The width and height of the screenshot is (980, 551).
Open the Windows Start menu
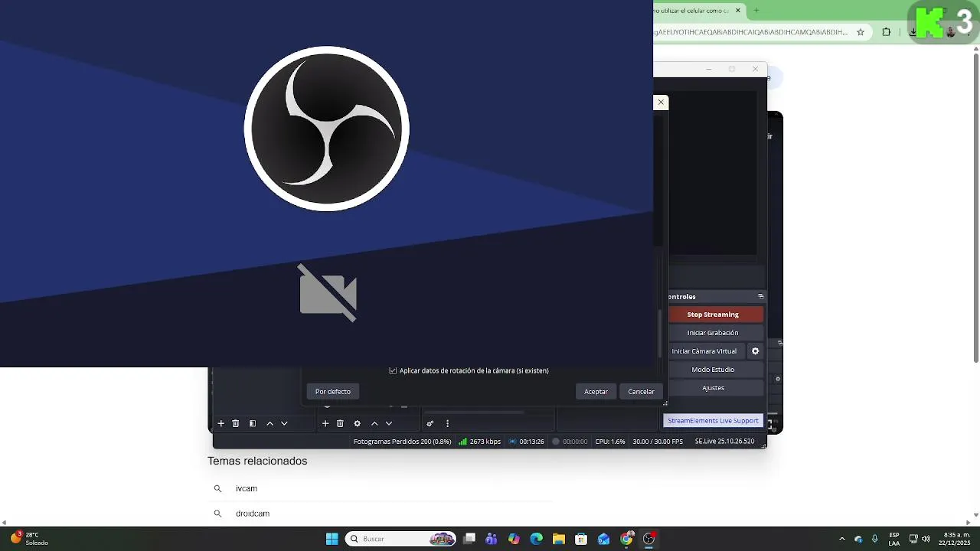(332, 539)
